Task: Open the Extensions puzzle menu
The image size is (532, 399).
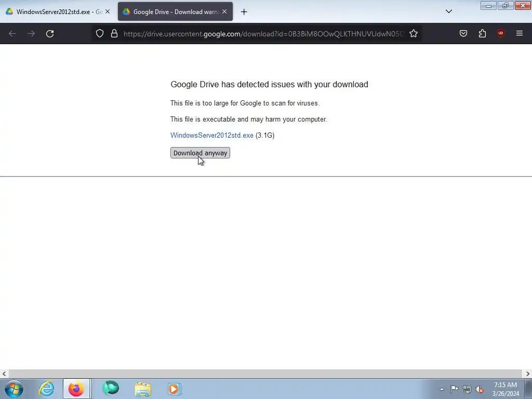Action: tap(482, 33)
